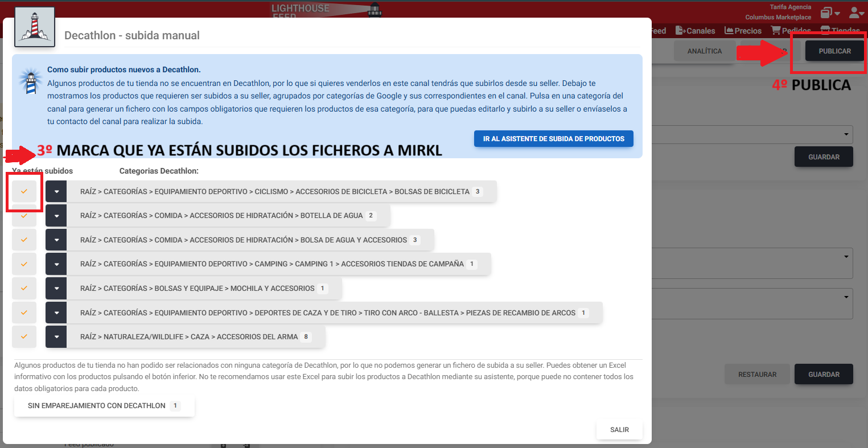Open the first dropdown behind dialog on right

point(752,134)
